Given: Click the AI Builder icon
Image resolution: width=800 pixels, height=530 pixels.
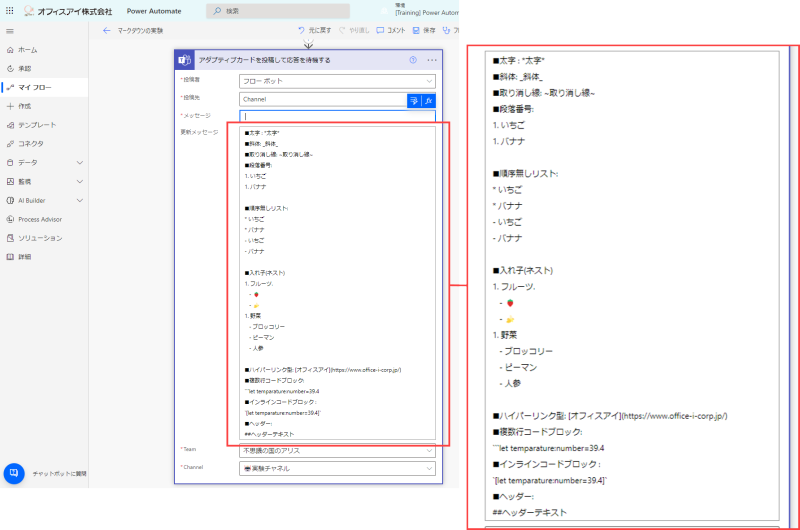Looking at the screenshot, I should click(10, 200).
